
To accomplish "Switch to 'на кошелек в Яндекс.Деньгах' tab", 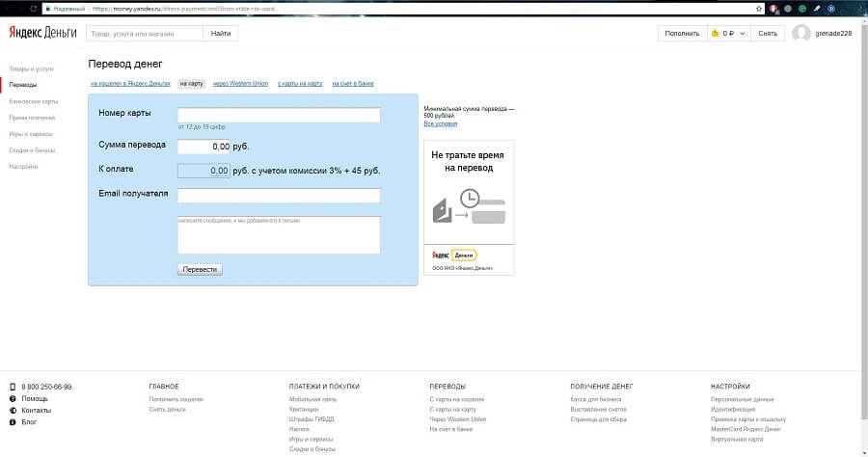I will click(x=130, y=84).
